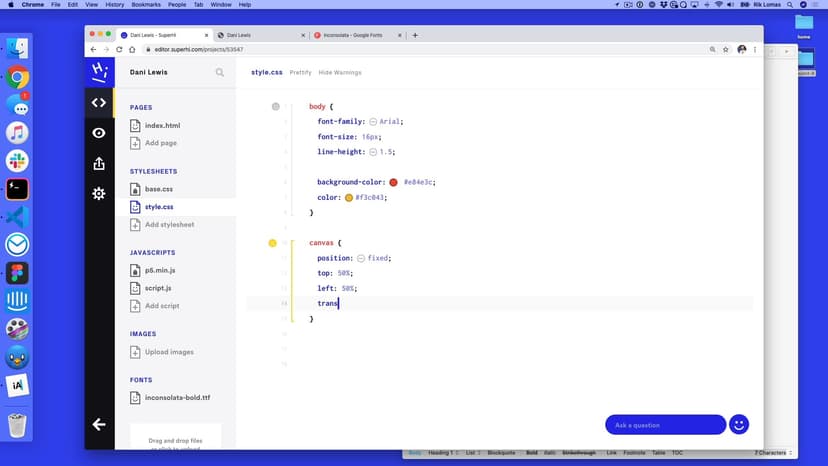Click the eye preview icon in sidebar

pyautogui.click(x=99, y=133)
